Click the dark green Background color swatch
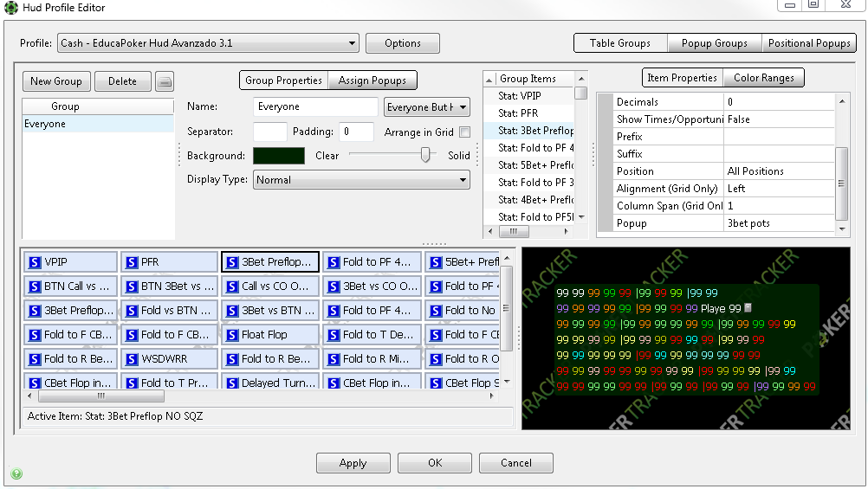This screenshot has width=868, height=489. [x=279, y=156]
